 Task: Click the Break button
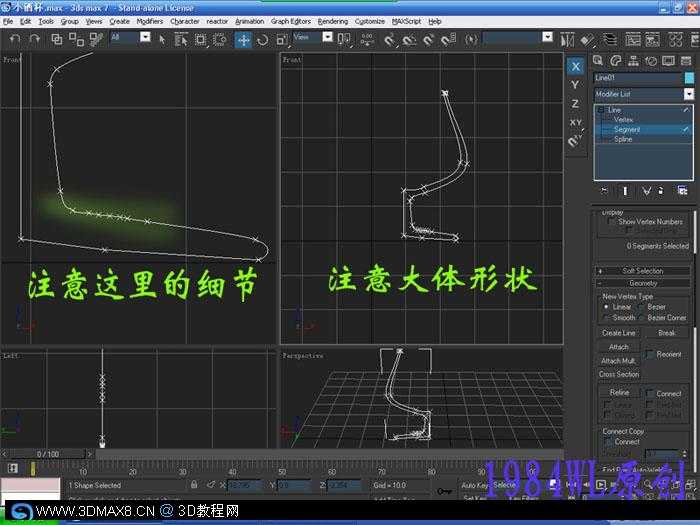tap(666, 333)
